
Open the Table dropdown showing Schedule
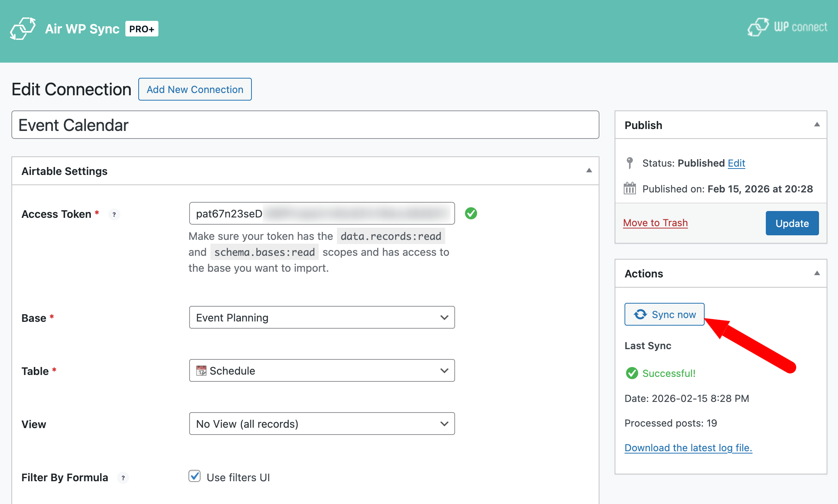[322, 370]
